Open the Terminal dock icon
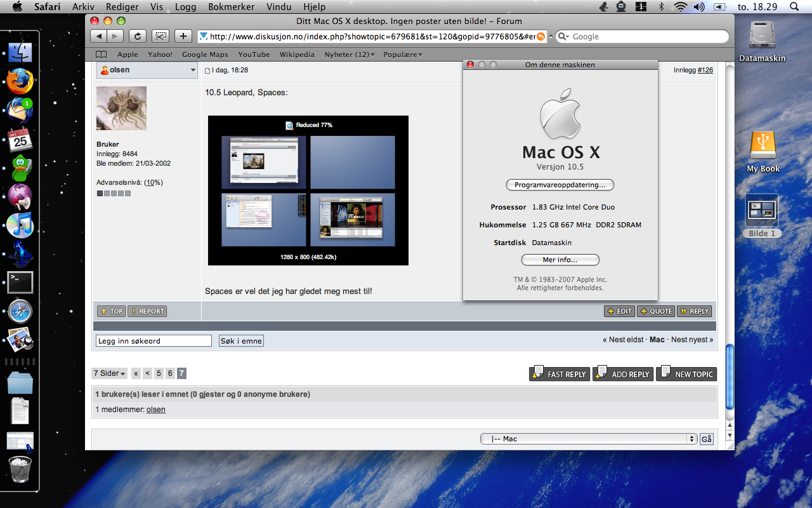Viewport: 812px width, 508px height. tap(20, 283)
